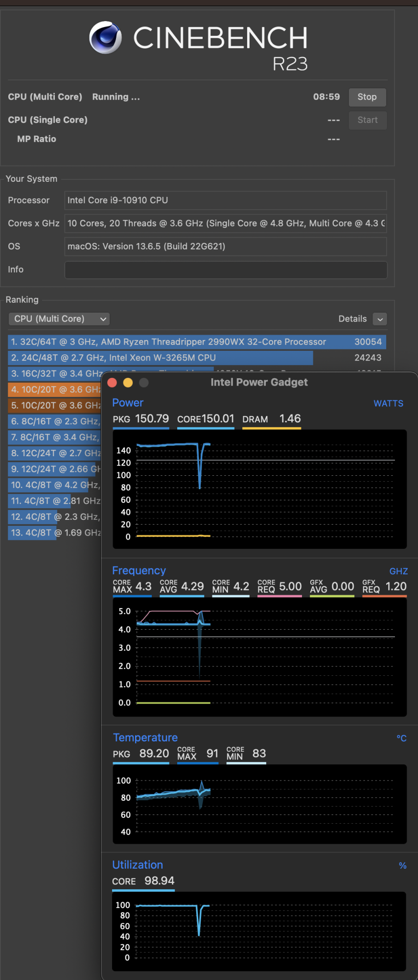The width and height of the screenshot is (418, 980).
Task: Click the MP Ratio label
Action: pos(37,139)
